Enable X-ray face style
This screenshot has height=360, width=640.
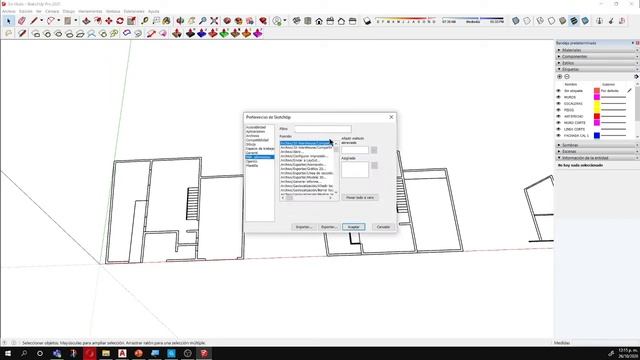click(516, 21)
